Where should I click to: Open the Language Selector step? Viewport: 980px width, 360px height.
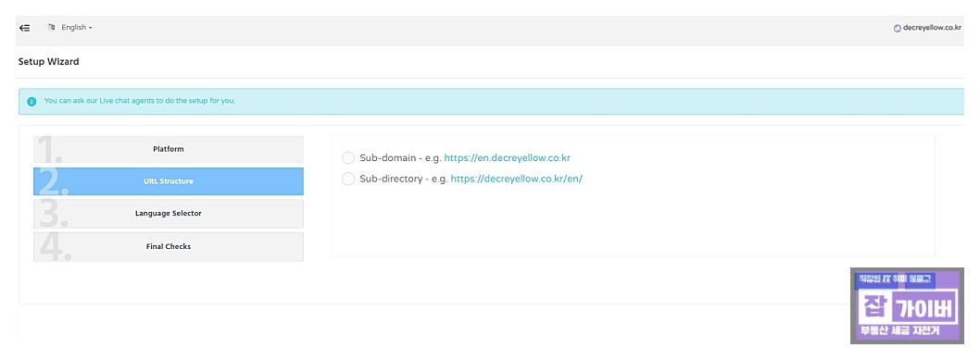(x=169, y=214)
